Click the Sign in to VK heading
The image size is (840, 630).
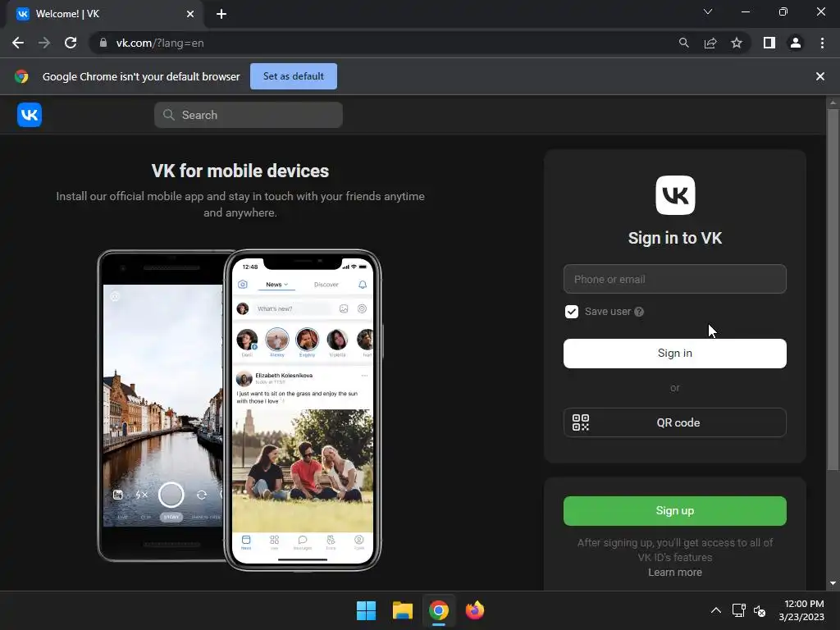coord(675,238)
